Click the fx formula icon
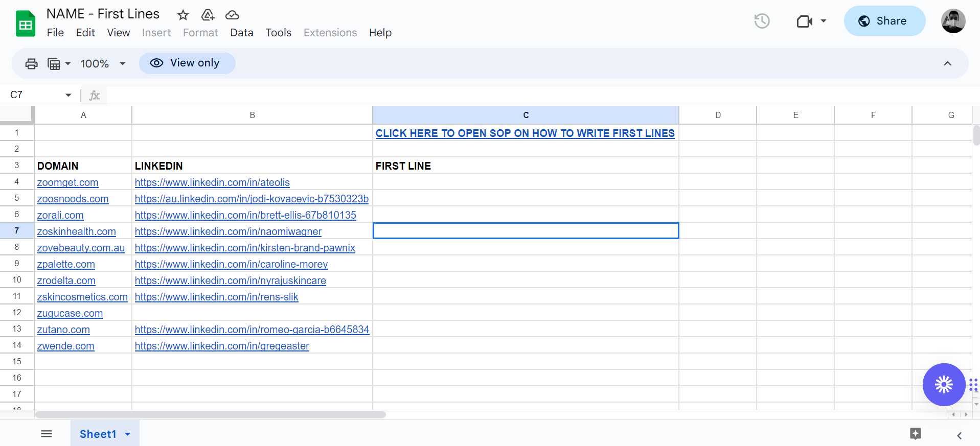The image size is (980, 446). click(x=95, y=95)
